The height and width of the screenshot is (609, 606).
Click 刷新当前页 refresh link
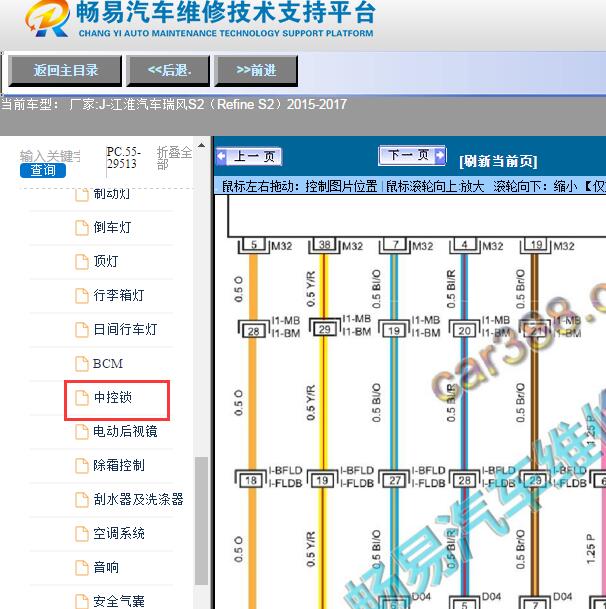pos(498,161)
